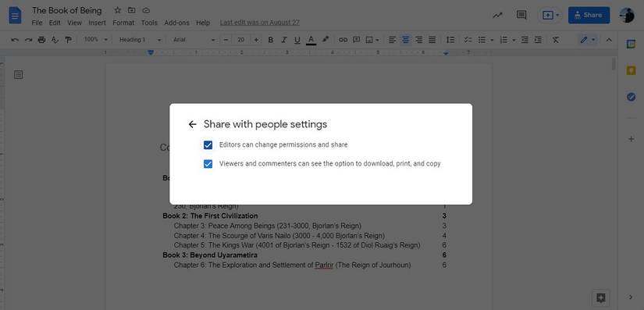Open the highlight color picker
Image resolution: width=644 pixels, height=310 pixels.
(x=326, y=40)
